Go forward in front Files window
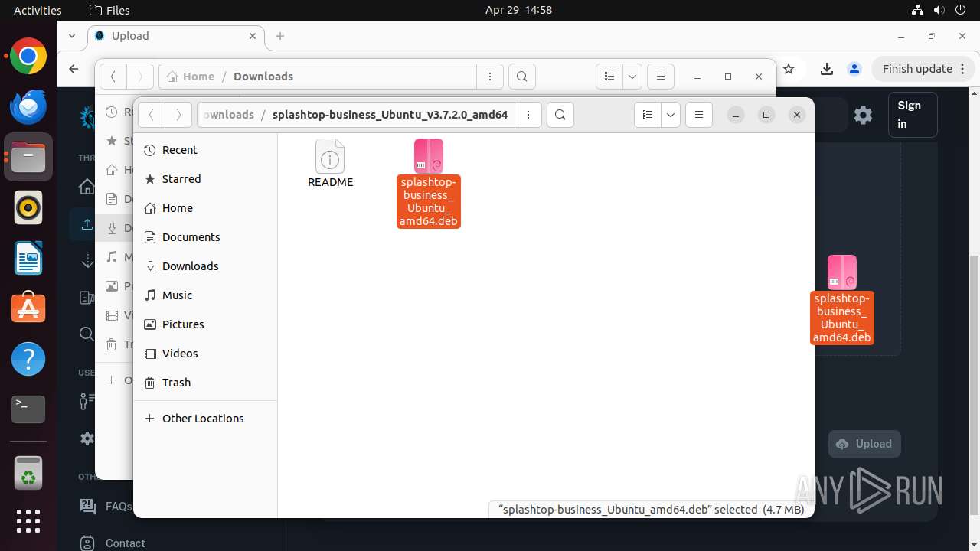This screenshot has height=551, width=980. click(x=178, y=115)
